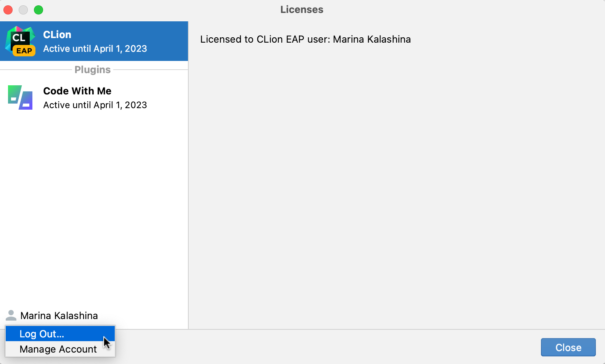Open the account options for Marina Kalashina
This screenshot has width=605, height=364.
[59, 315]
